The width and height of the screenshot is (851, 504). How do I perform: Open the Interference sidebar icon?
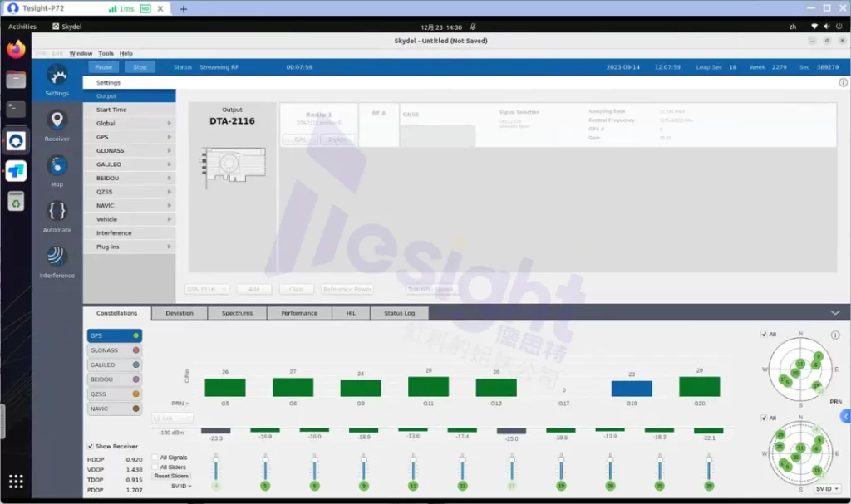coord(57,257)
